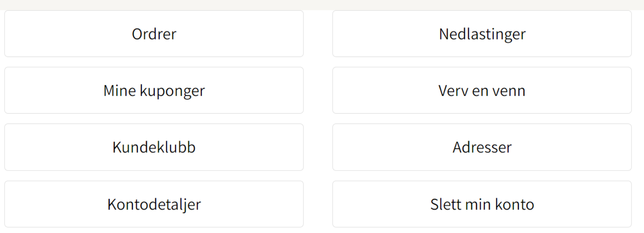644x233 pixels.
Task: Open Kontodetaljer
Action: pyautogui.click(x=154, y=204)
